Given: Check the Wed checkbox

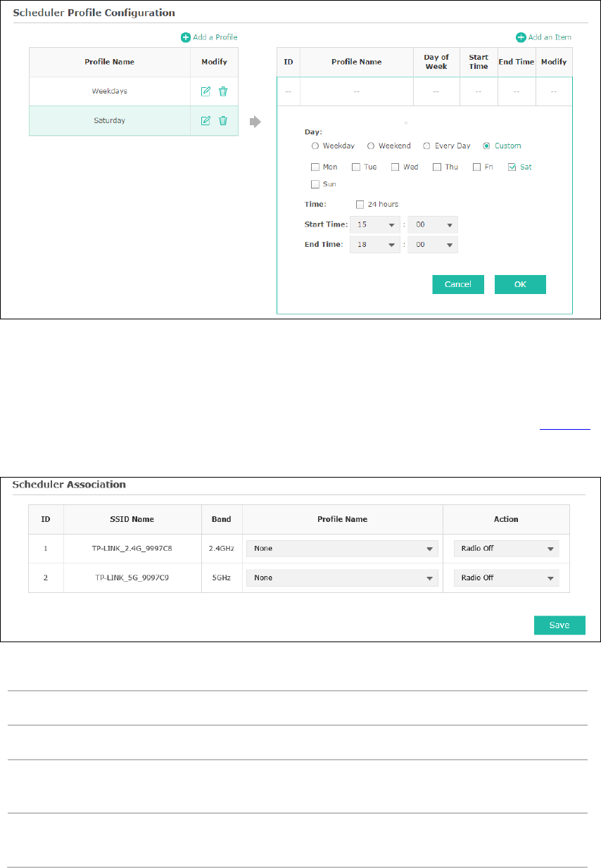Looking at the screenshot, I should pos(396,167).
